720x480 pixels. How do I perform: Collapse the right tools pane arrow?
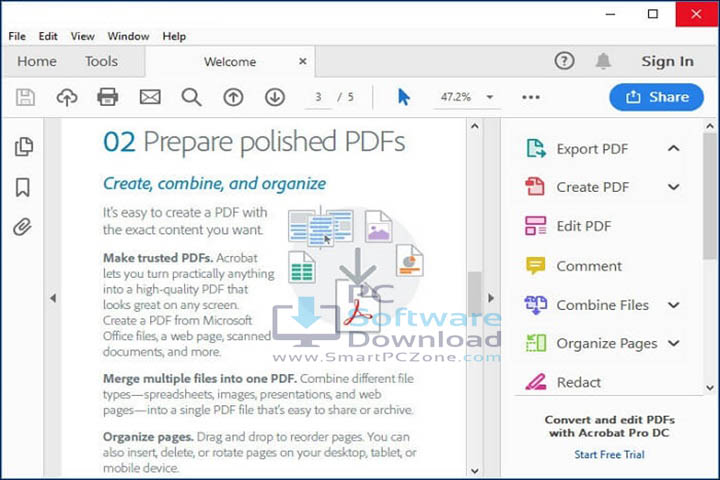pos(491,298)
